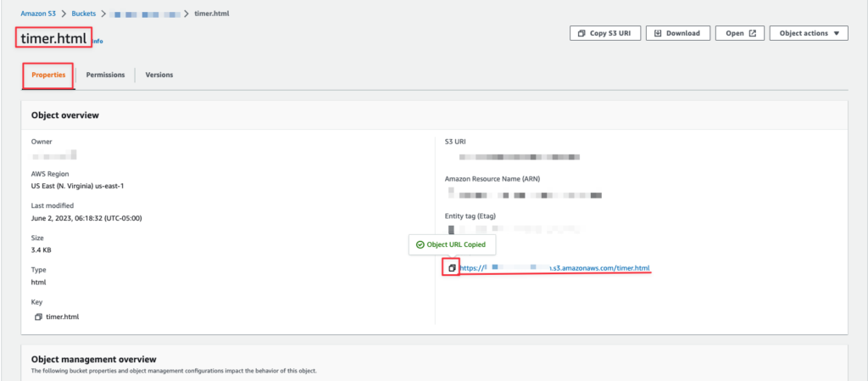Click the Info link beside timer.html
The height and width of the screenshot is (381, 868).
coord(97,41)
